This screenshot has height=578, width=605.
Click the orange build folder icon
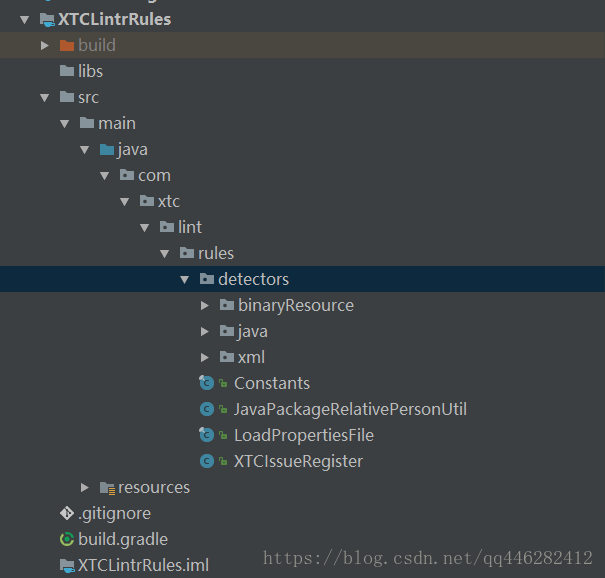coord(67,45)
